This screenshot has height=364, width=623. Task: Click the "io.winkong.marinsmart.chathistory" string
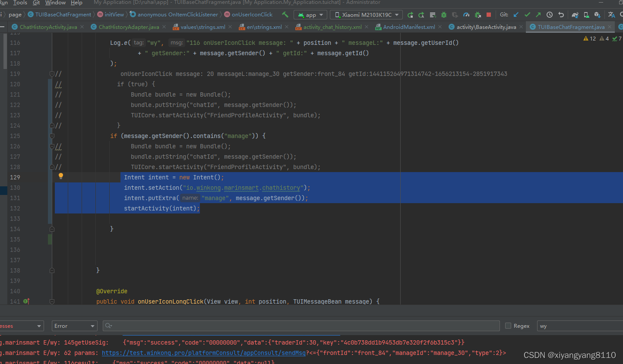click(x=243, y=188)
